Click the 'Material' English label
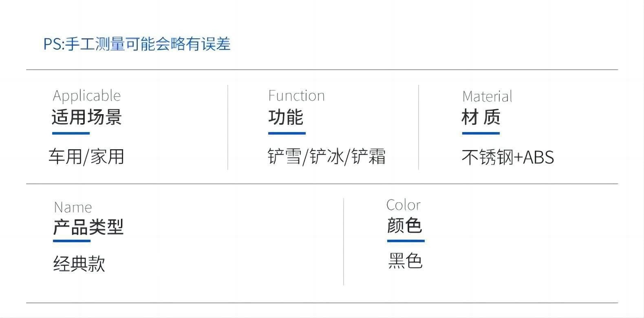644x318 pixels. click(x=487, y=97)
